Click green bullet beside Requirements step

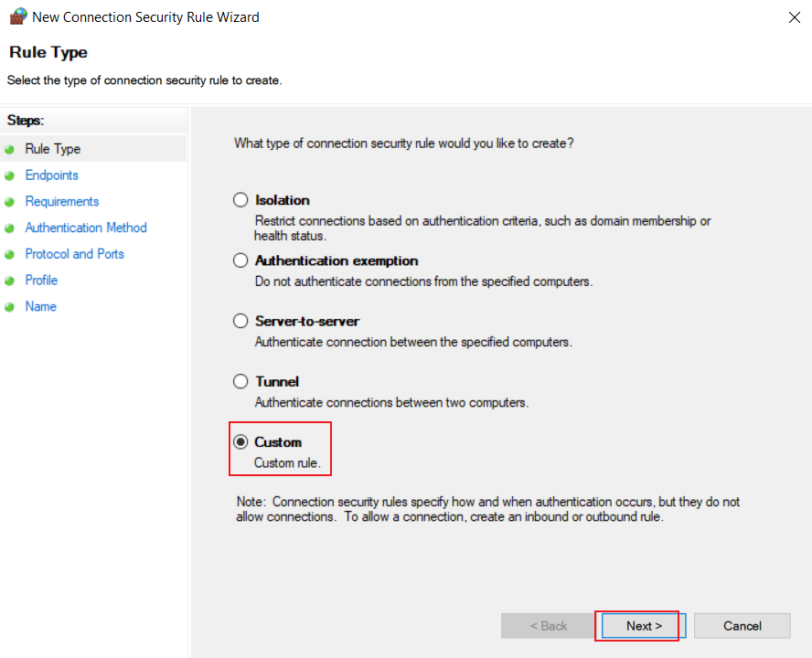tap(9, 202)
